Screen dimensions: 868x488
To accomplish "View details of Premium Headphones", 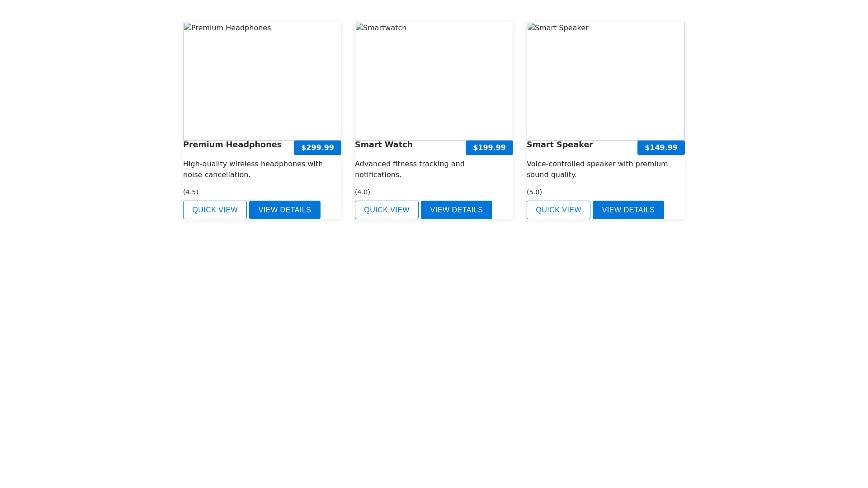I will tap(284, 210).
